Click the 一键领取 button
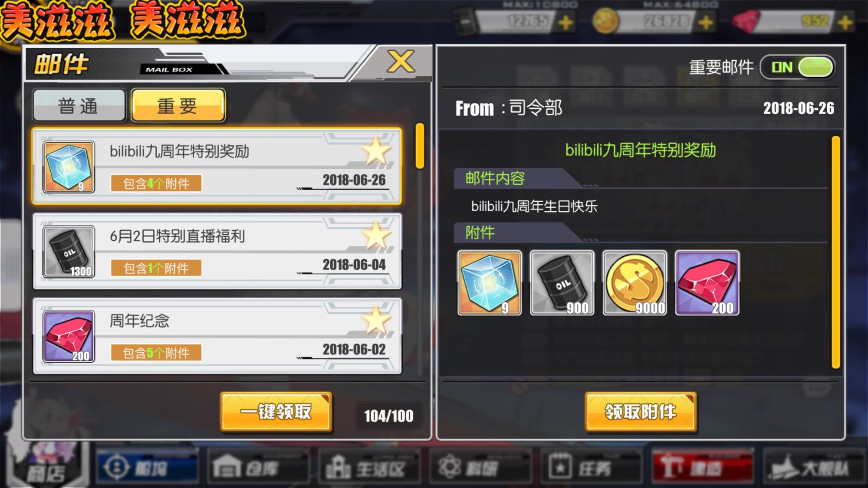The image size is (868, 488). point(276,412)
